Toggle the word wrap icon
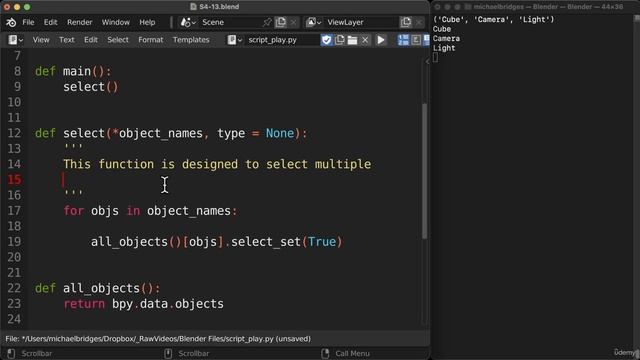Viewport: 640px width, 360px height. point(416,40)
